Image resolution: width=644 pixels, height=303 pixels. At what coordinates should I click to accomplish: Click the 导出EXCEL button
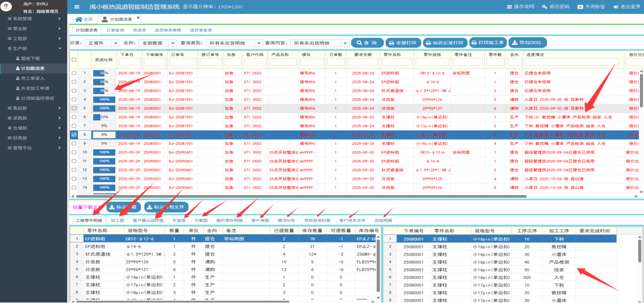pyautogui.click(x=528, y=43)
